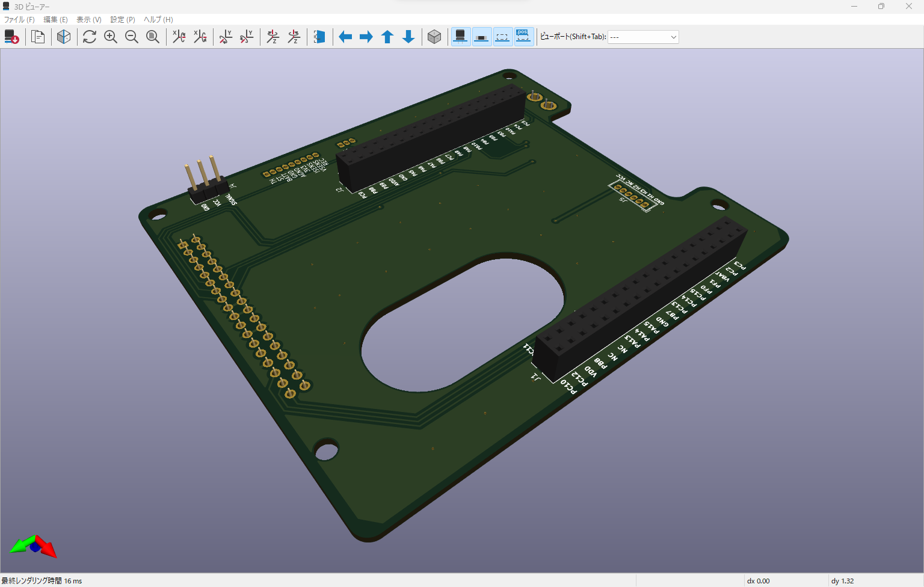Rotate X clockwise
The height and width of the screenshot is (587, 924).
coord(179,37)
